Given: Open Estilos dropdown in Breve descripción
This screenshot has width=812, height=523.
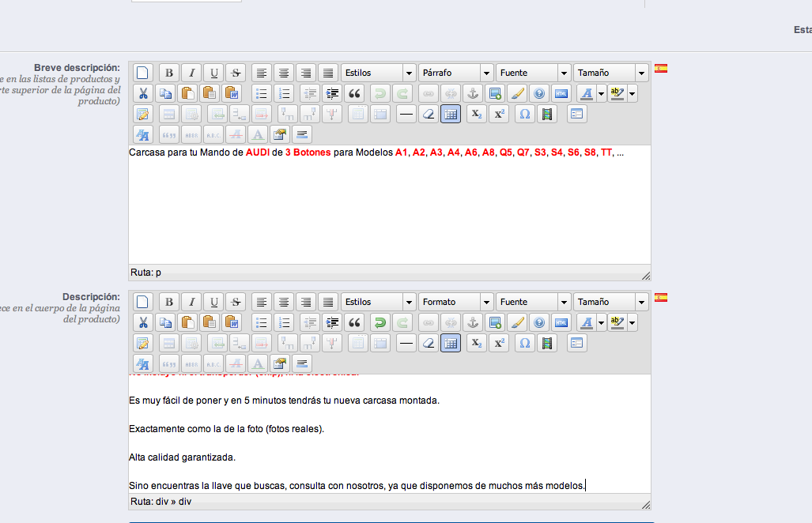Looking at the screenshot, I should coord(379,73).
